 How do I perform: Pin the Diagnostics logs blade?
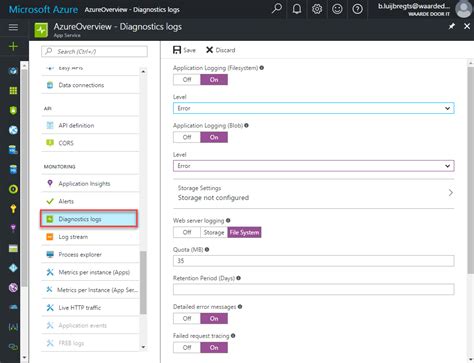[452, 26]
